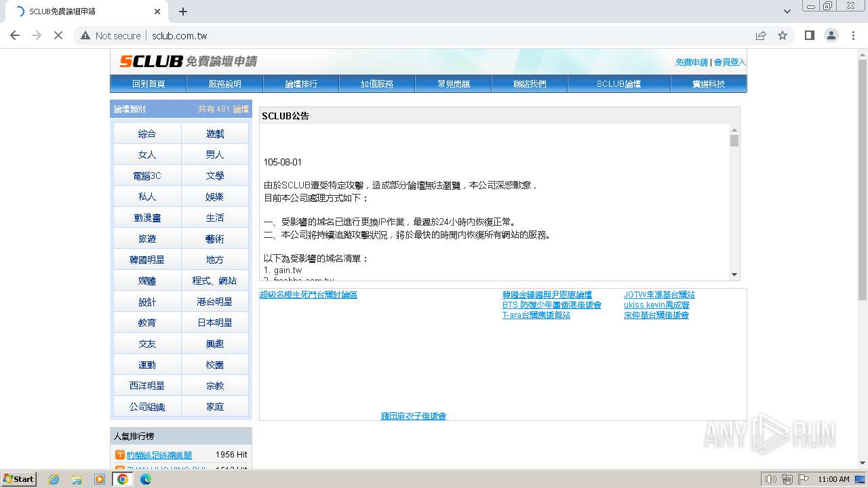Select 藝術 forum category

click(215, 239)
